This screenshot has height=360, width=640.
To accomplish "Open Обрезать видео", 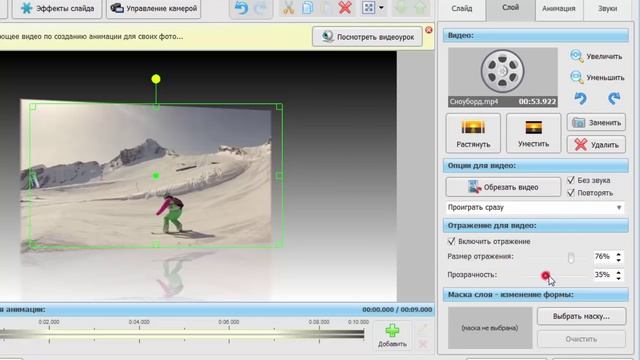I will point(503,187).
